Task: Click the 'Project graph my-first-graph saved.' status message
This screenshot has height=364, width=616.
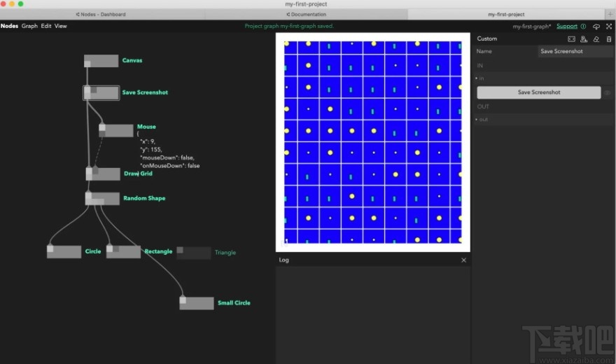Action: click(289, 26)
